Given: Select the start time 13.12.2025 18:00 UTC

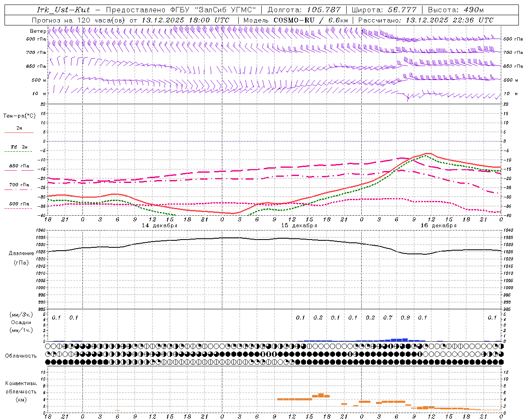Looking at the screenshot, I should [x=185, y=20].
